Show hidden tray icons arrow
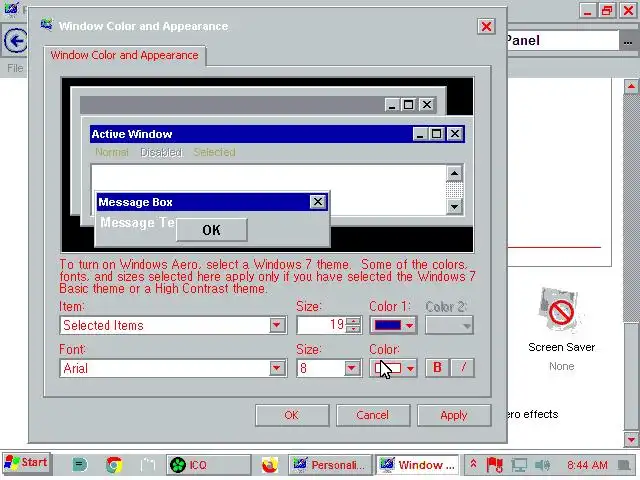The width and height of the screenshot is (640, 480). coord(473,464)
